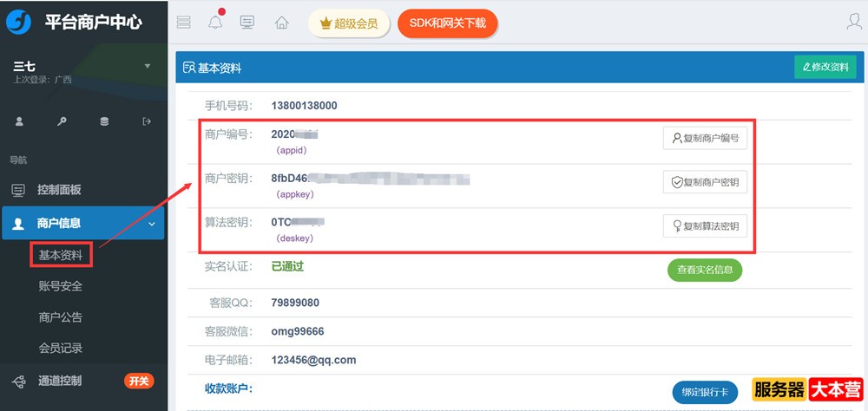Viewport: 868px width, 411px height.
Task: Select 账号安全 submenu item
Action: click(61, 286)
